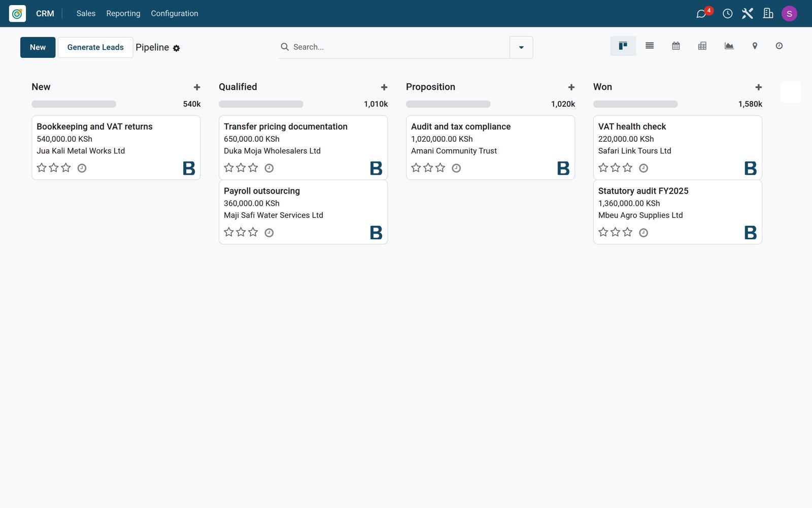Set second priority star on Statutory audit FY2025
The image size is (812, 508).
click(616, 232)
